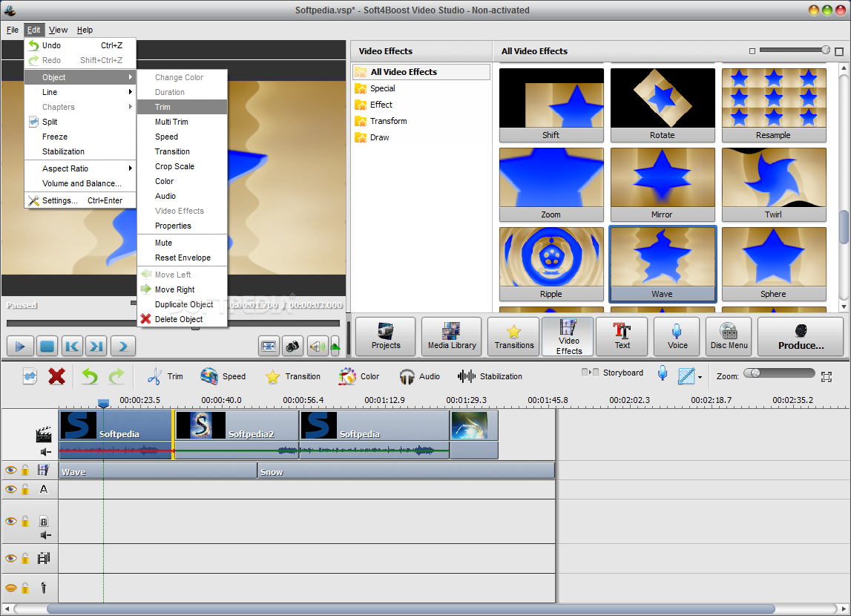Click the redo arrow in timeline toolbar
This screenshot has height=616, width=851.
point(116,376)
